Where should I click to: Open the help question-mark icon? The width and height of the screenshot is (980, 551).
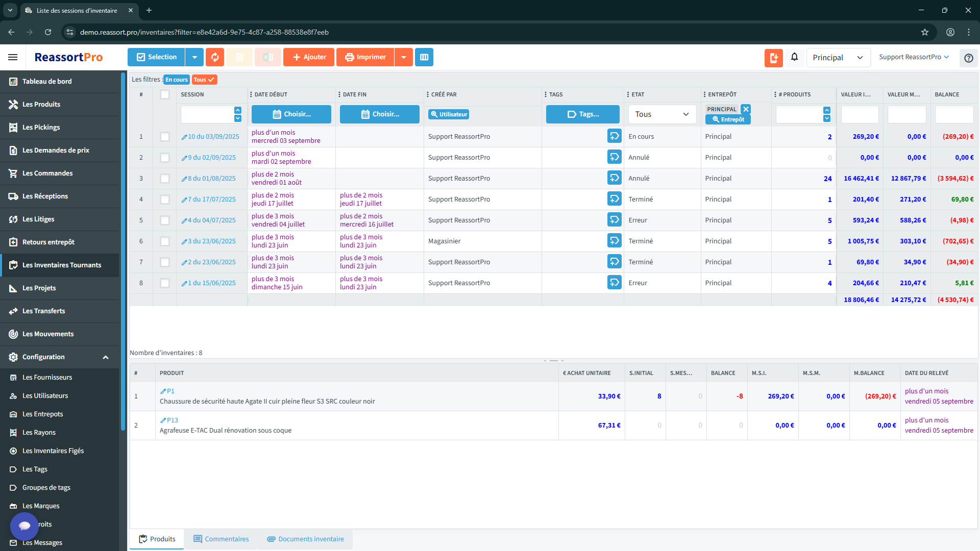pos(968,58)
